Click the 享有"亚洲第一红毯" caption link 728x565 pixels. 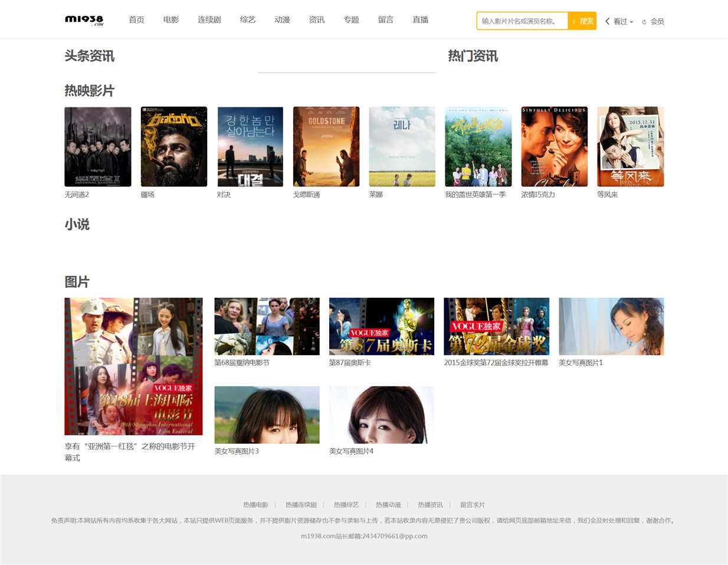click(130, 452)
